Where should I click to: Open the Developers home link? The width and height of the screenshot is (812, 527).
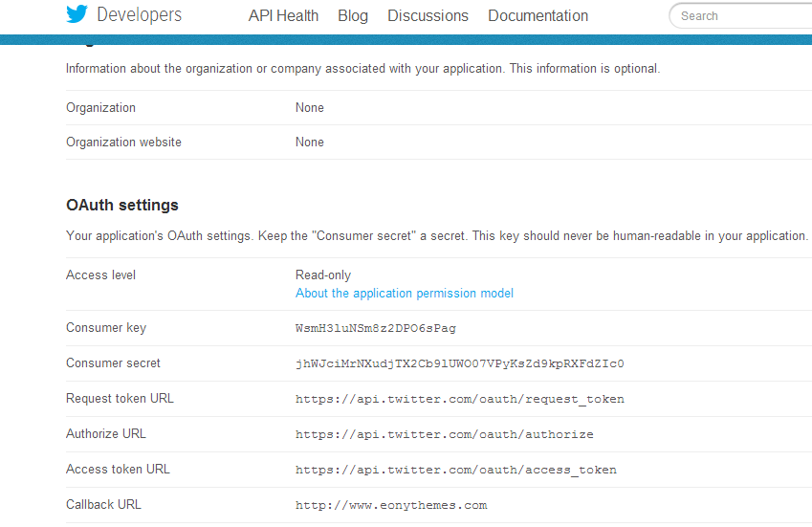(139, 15)
